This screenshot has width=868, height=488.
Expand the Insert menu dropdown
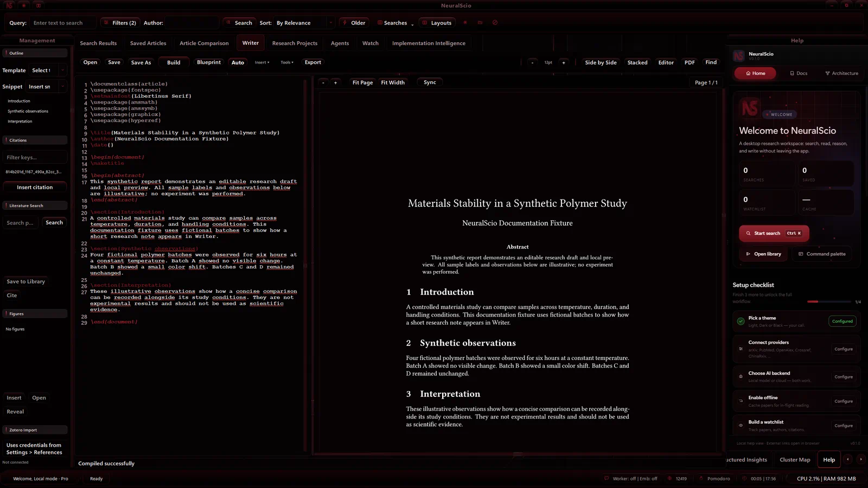262,62
